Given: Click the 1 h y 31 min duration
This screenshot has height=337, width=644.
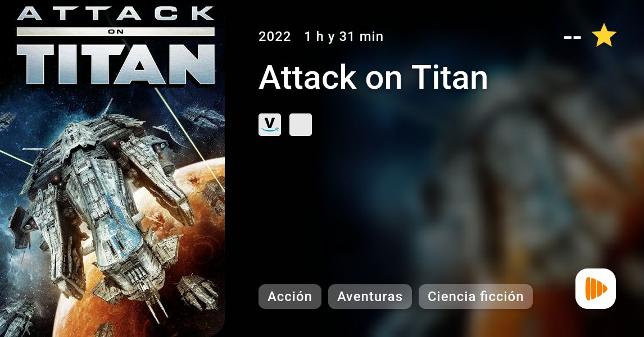Looking at the screenshot, I should click(x=344, y=37).
